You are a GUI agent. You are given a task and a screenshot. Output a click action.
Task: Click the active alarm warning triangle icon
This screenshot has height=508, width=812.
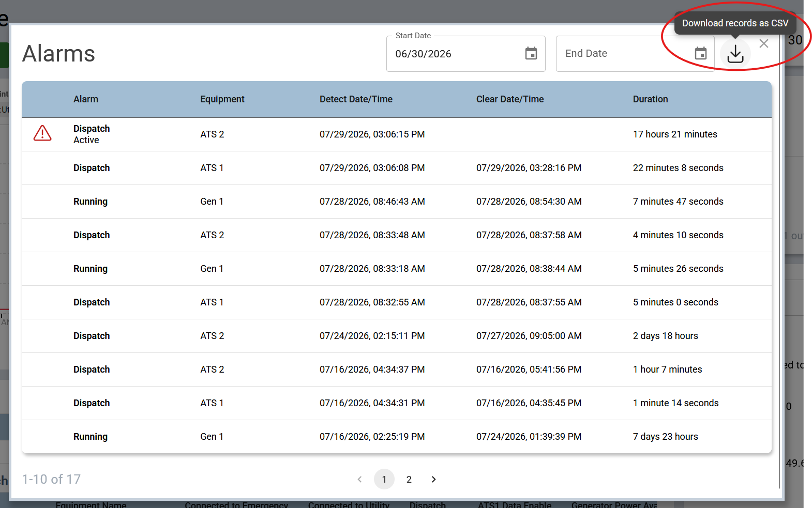click(42, 133)
